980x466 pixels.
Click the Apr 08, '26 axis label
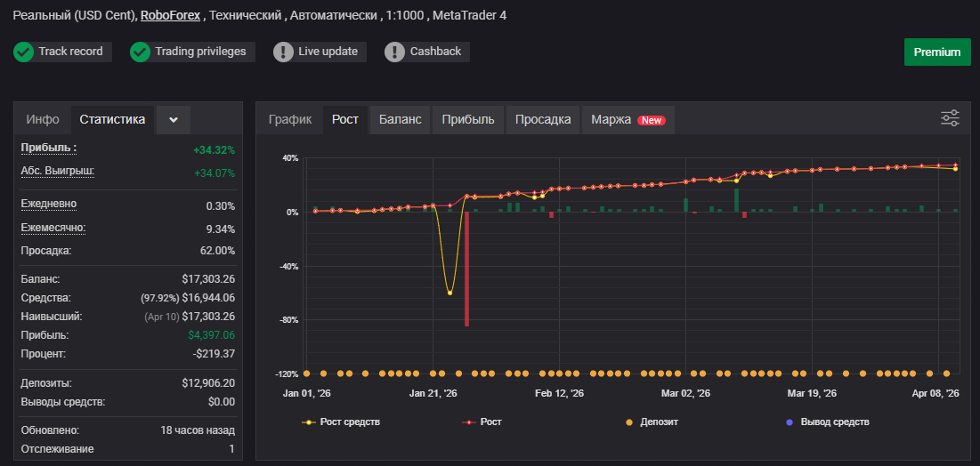click(x=935, y=394)
